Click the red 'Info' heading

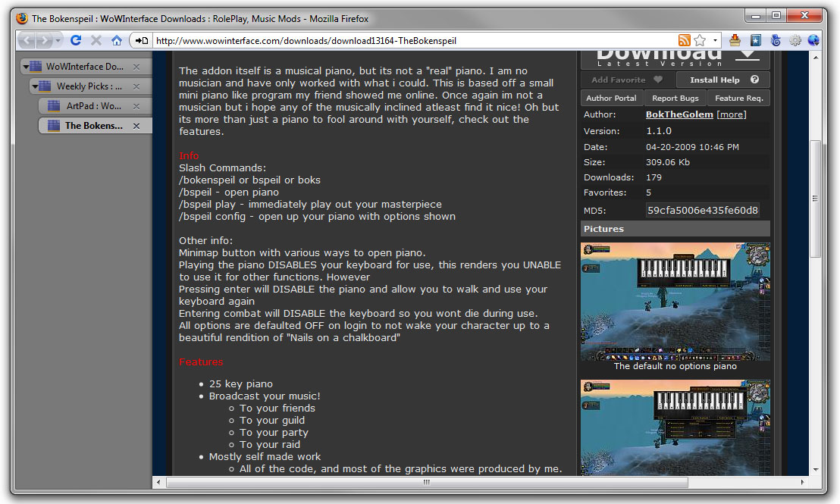(189, 156)
